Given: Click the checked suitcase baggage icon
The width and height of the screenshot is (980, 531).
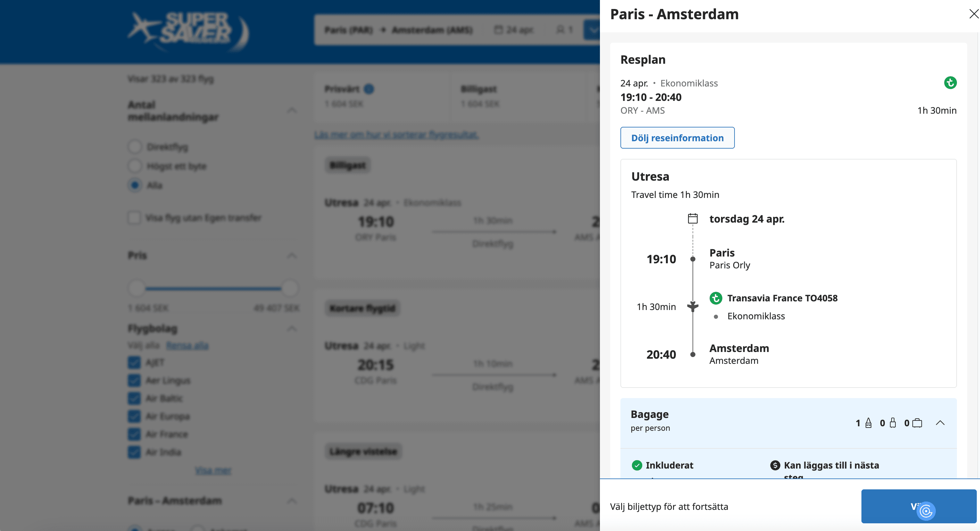Looking at the screenshot, I should point(917,423).
